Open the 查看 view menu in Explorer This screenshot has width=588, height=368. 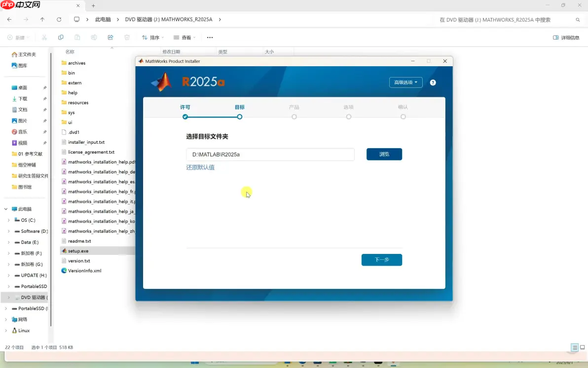pyautogui.click(x=183, y=37)
